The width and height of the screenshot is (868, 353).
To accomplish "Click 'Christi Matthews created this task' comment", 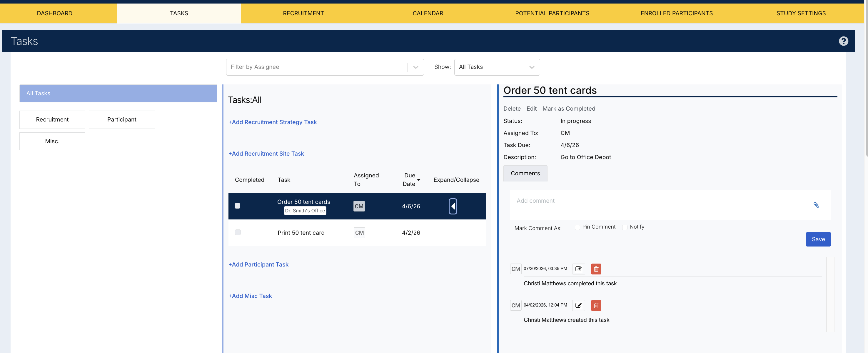I will coord(566,320).
